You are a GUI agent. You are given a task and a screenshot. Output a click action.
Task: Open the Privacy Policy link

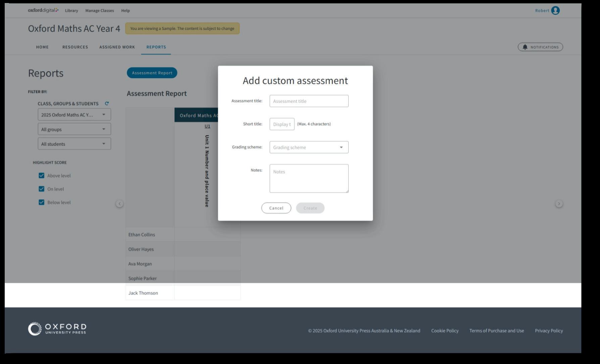point(549,331)
